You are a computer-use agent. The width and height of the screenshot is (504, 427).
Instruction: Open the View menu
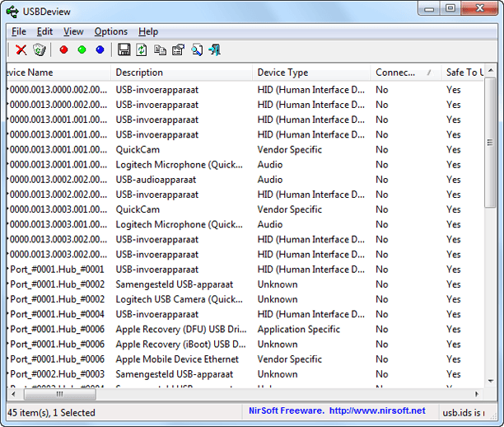(x=73, y=31)
